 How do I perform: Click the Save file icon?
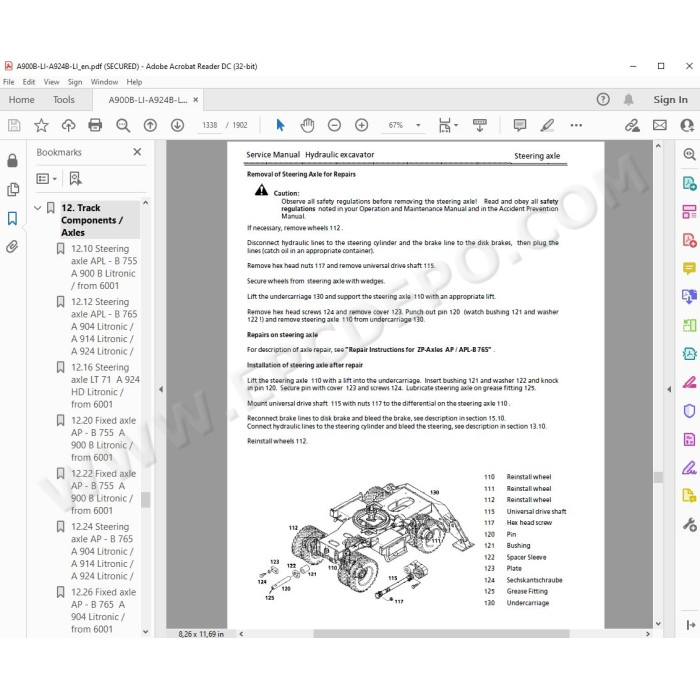[x=14, y=125]
